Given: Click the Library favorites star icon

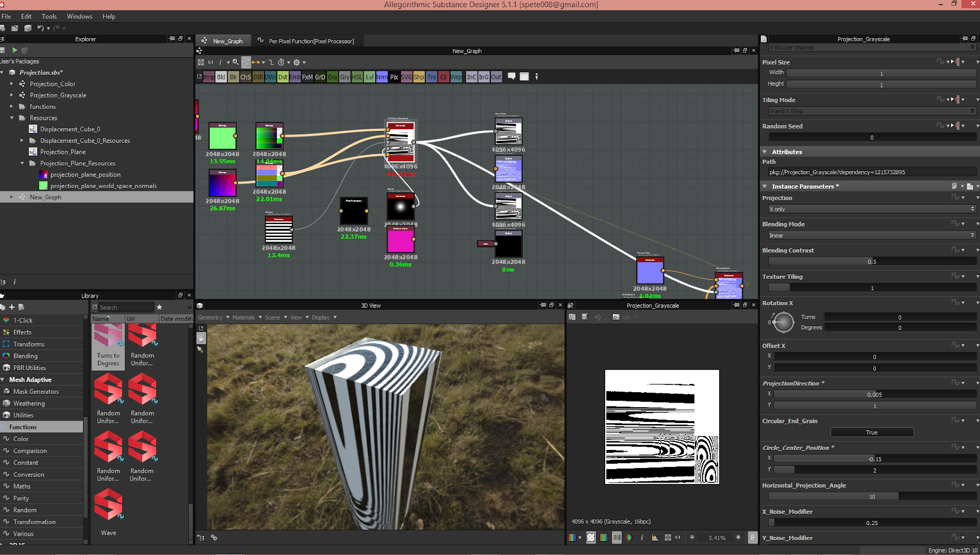Looking at the screenshot, I should 159,307.
